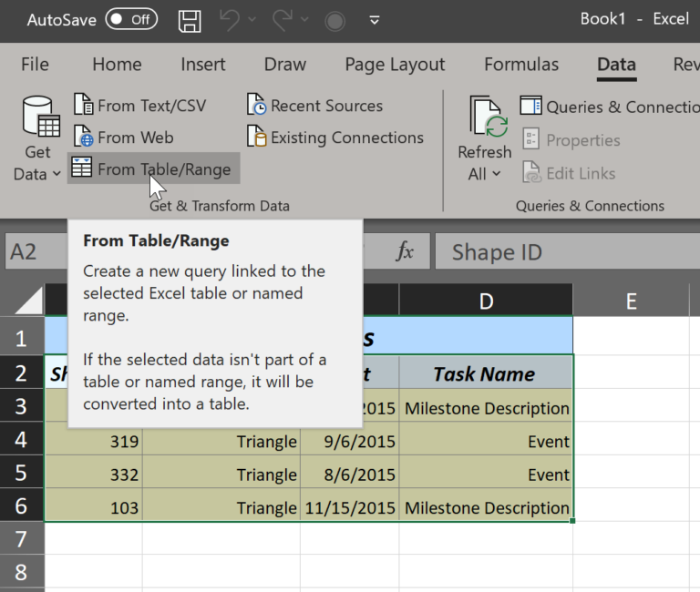This screenshot has height=592, width=700.
Task: Switch to the Home tab
Action: [117, 65]
